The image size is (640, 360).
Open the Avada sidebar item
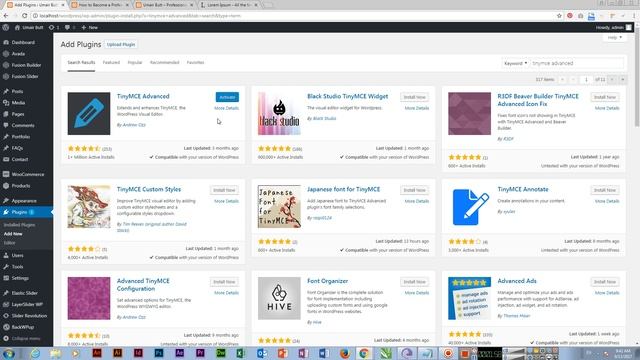point(18,54)
